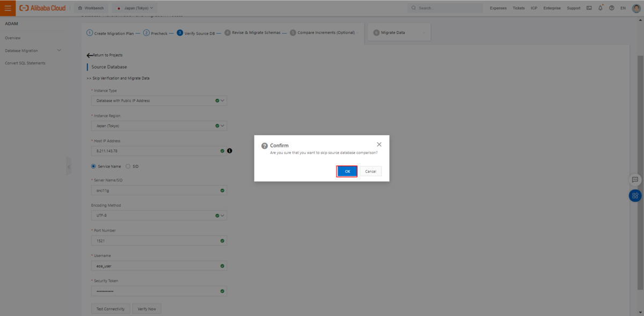The height and width of the screenshot is (316, 644).
Task: Open the notifications bell
Action: 601,8
